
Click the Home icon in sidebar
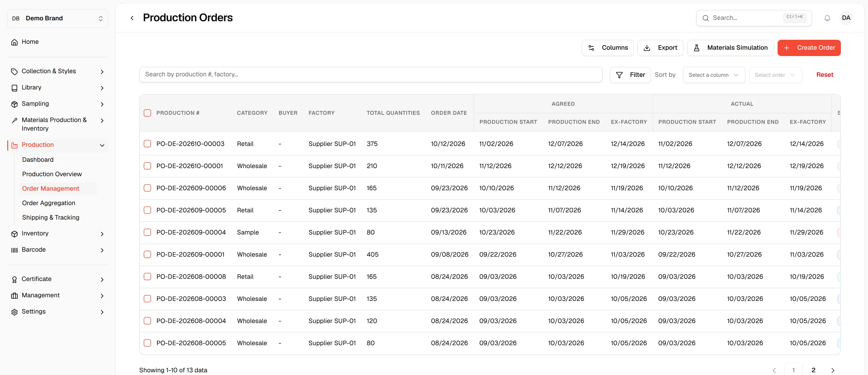pyautogui.click(x=14, y=42)
